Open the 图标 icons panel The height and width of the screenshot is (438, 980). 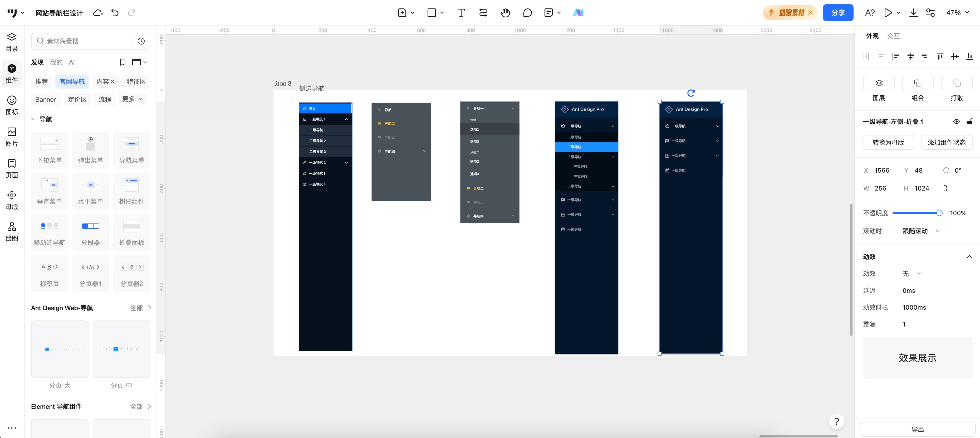pos(12,105)
